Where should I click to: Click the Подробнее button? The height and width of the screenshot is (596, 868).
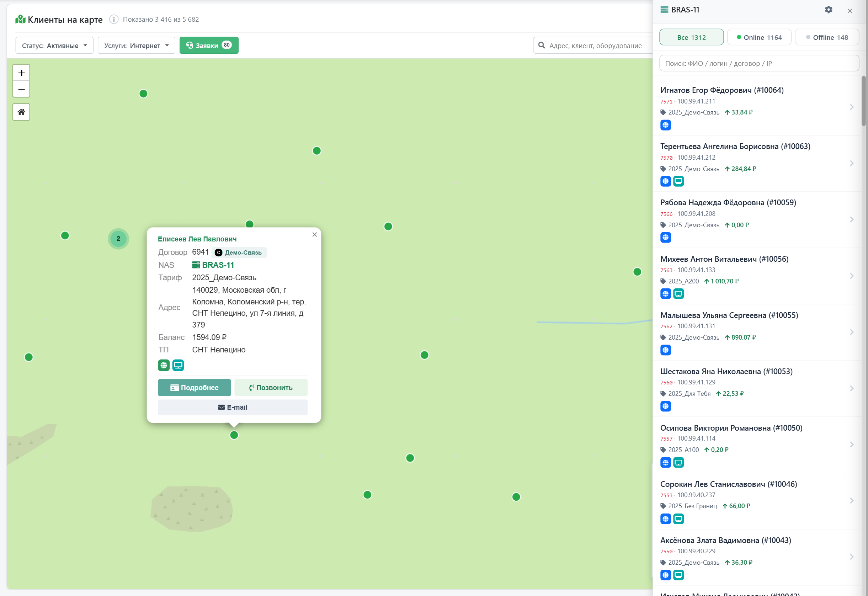[194, 388]
